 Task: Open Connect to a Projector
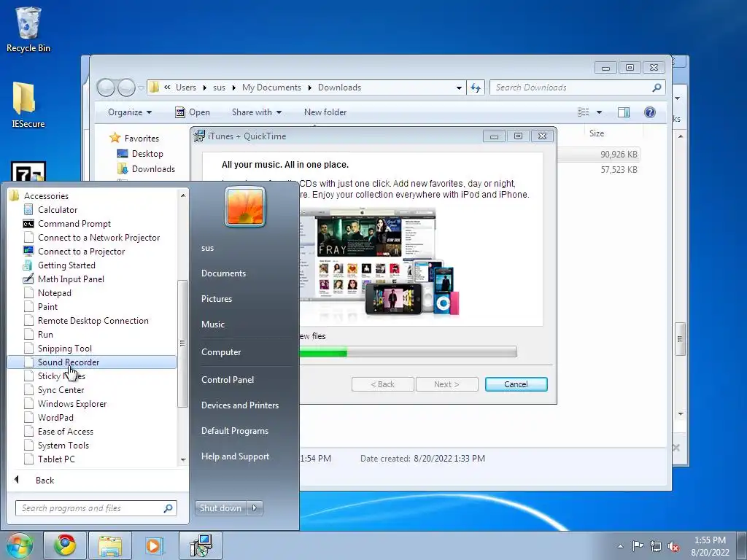pos(81,251)
